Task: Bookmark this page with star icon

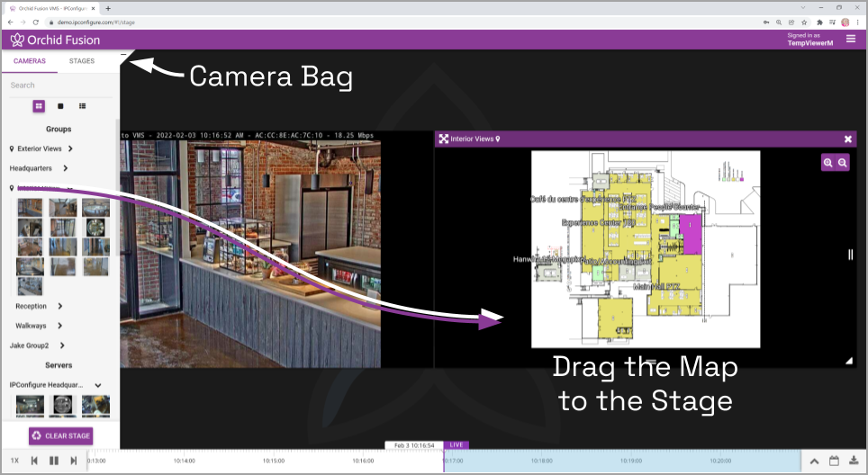Action: pyautogui.click(x=804, y=22)
